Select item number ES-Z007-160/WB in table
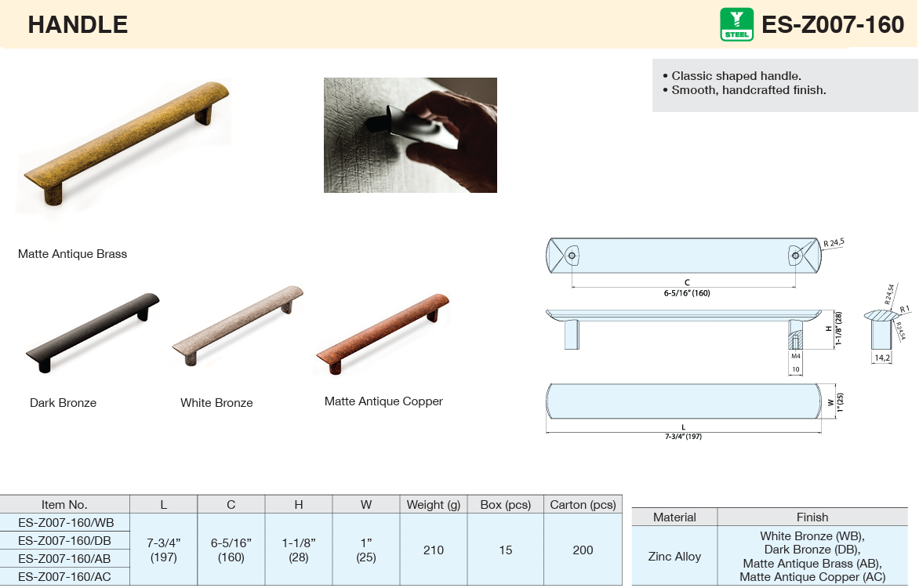Image resolution: width=919 pixels, height=588 pixels. (65, 522)
